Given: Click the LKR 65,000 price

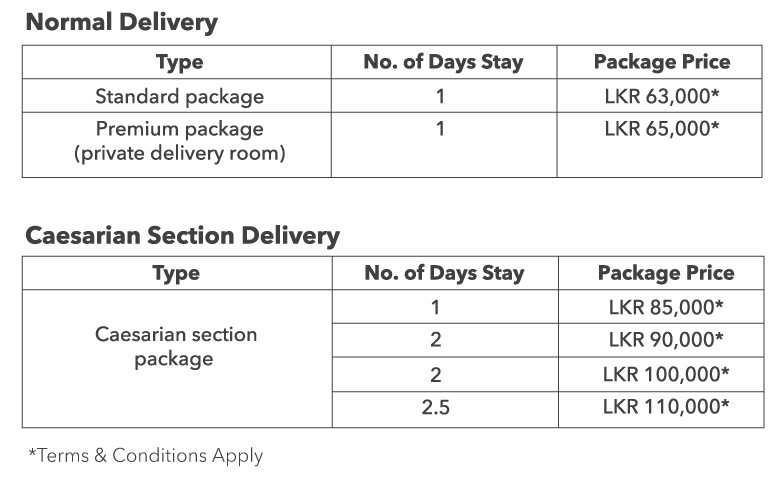Looking at the screenshot, I should pos(662,129).
